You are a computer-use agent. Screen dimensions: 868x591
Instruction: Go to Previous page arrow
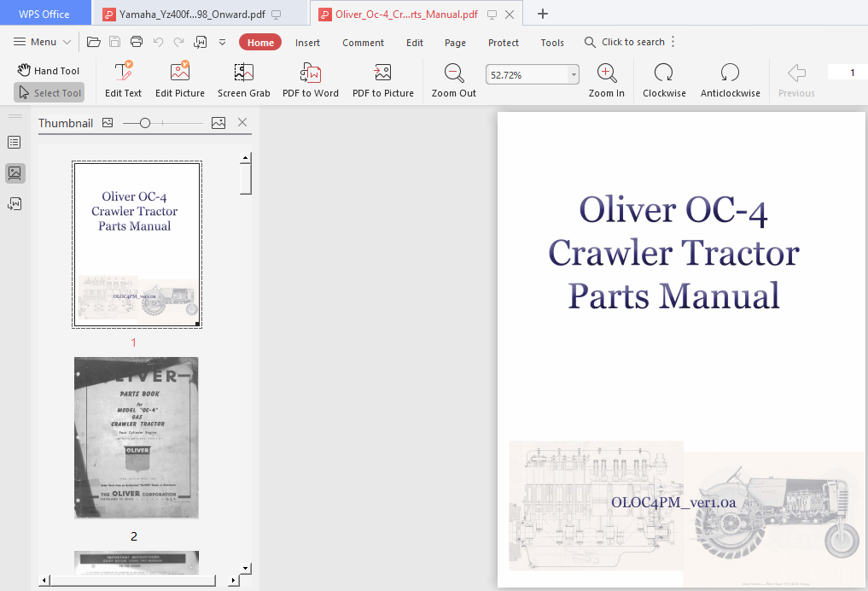tap(796, 79)
